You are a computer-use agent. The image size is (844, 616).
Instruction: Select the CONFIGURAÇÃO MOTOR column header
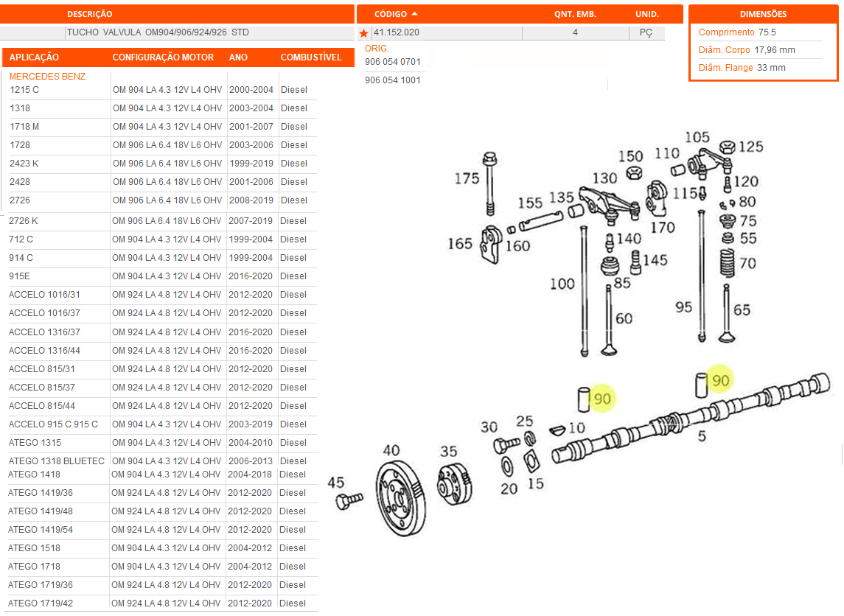point(163,57)
